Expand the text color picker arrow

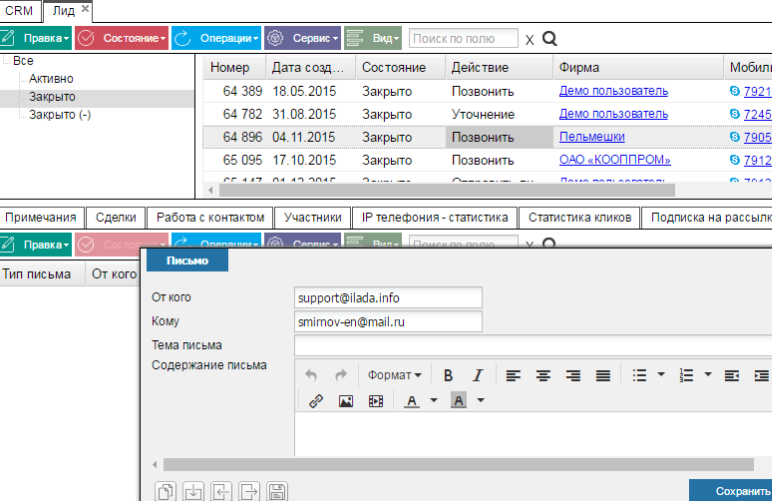[x=434, y=401]
